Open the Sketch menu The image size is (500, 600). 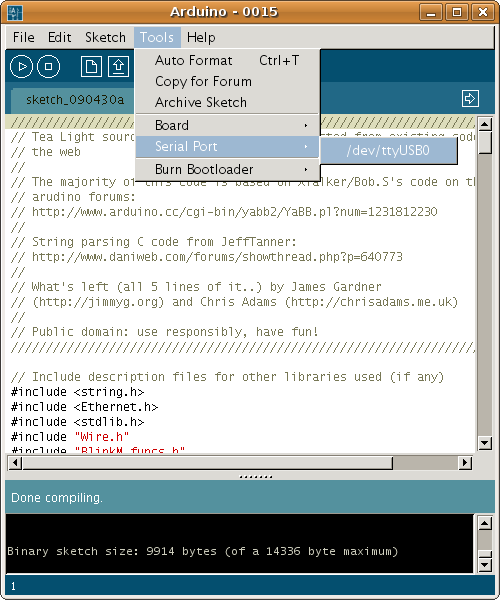(105, 38)
